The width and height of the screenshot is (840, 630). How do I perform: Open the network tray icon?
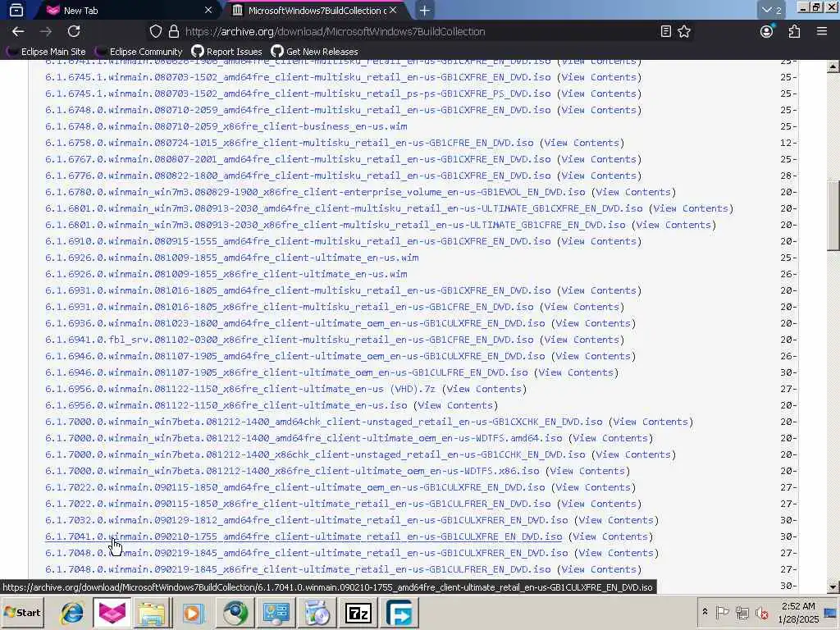[x=742, y=612]
